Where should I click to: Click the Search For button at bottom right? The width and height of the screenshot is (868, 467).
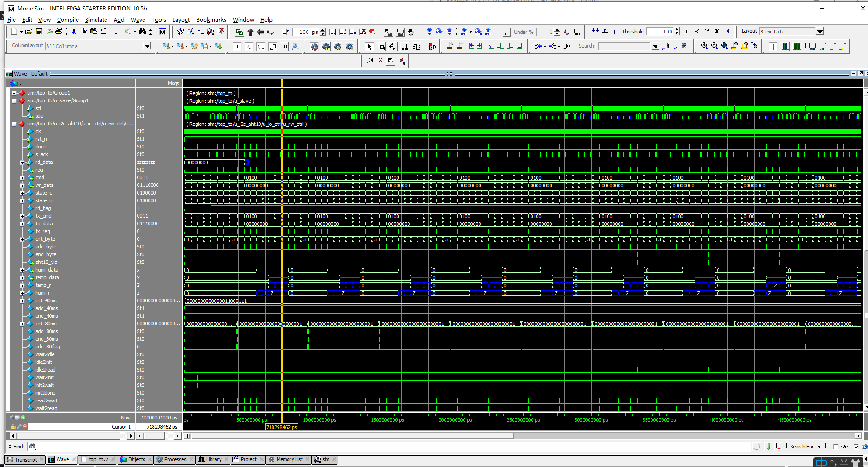point(802,447)
